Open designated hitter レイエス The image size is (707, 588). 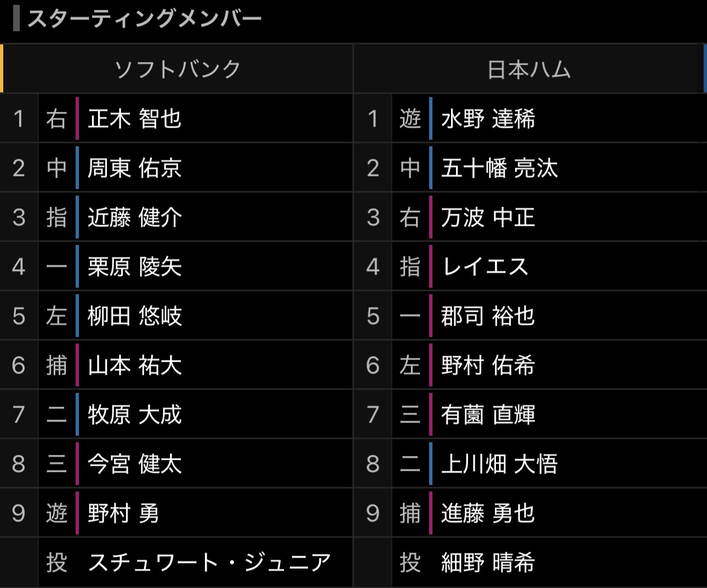(x=485, y=267)
